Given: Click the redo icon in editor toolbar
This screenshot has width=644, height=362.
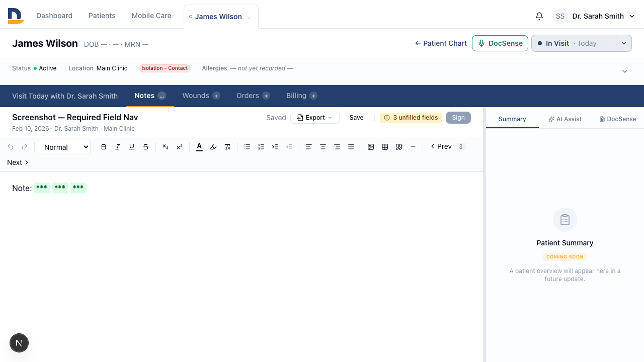Looking at the screenshot, I should click(x=25, y=147).
